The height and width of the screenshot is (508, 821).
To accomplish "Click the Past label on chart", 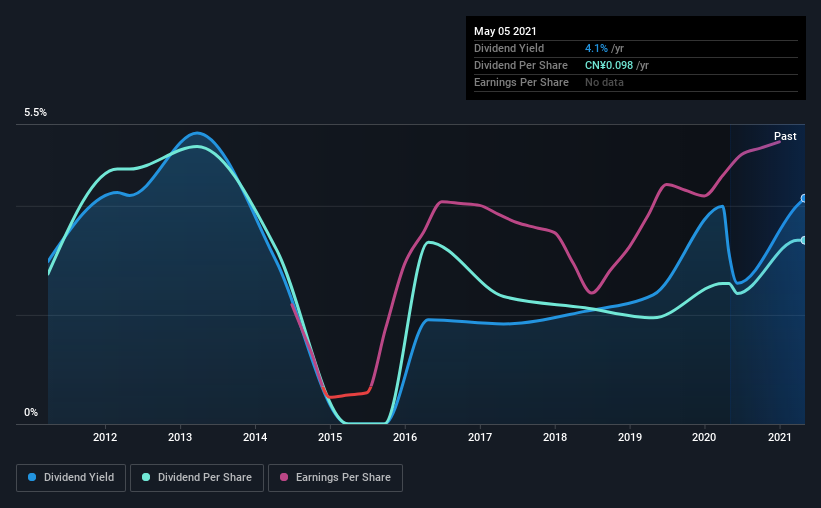I will point(785,136).
